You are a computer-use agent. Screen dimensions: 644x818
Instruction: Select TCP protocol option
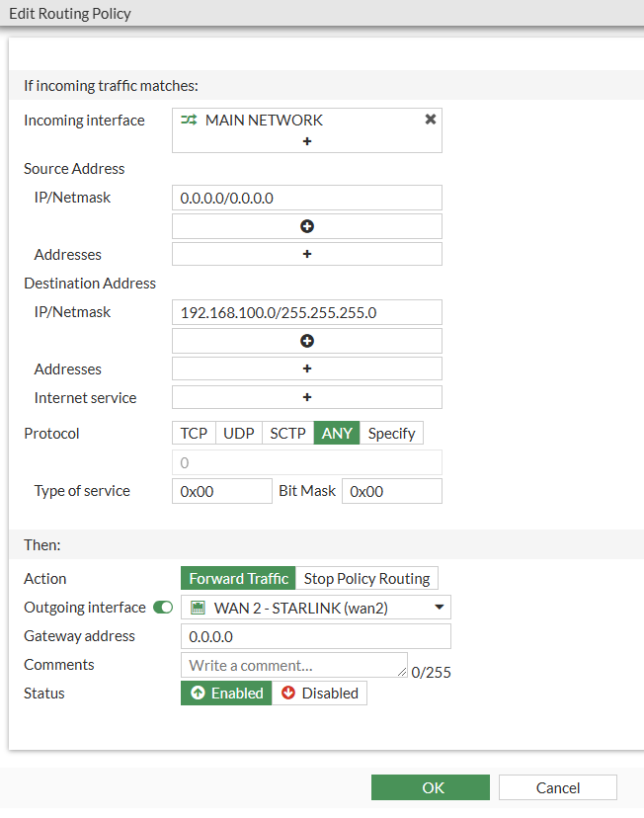[x=194, y=434]
